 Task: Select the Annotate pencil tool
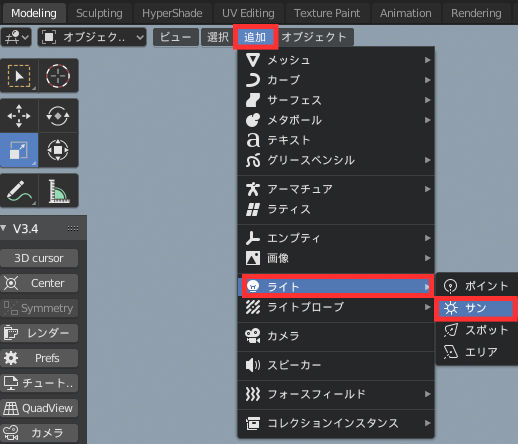click(x=19, y=191)
